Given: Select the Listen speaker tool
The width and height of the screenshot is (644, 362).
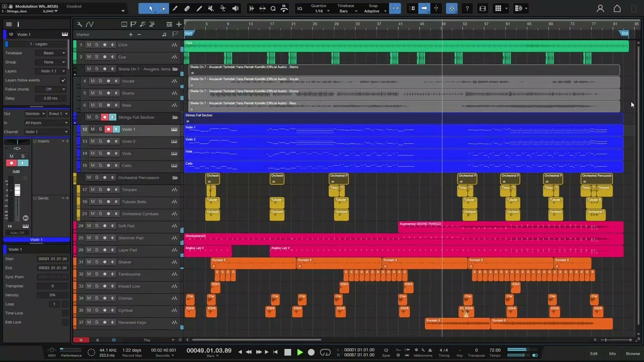Looking at the screenshot, I should point(235,8).
